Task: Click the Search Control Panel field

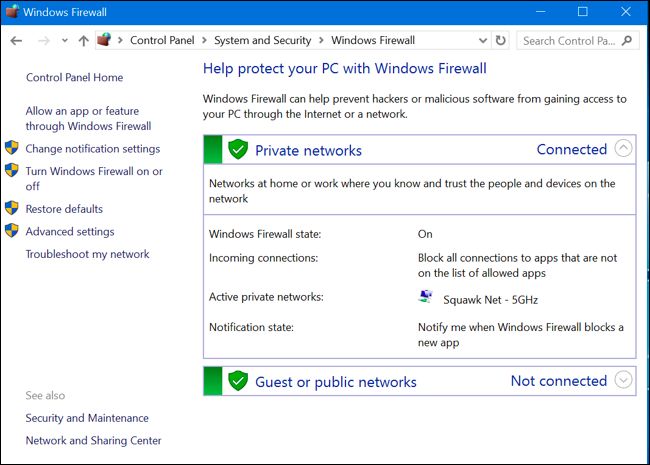Action: [571, 41]
